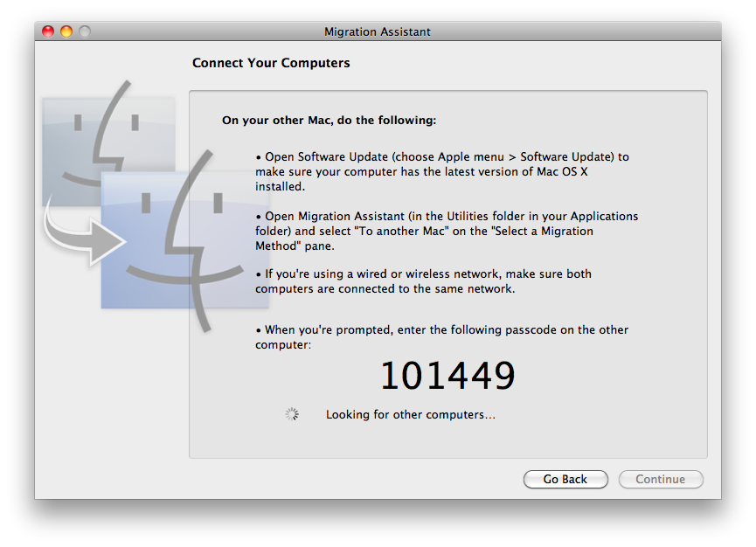The width and height of the screenshot is (756, 547).
Task: Click "On your other Mac, do the following:"
Action: click(x=329, y=120)
